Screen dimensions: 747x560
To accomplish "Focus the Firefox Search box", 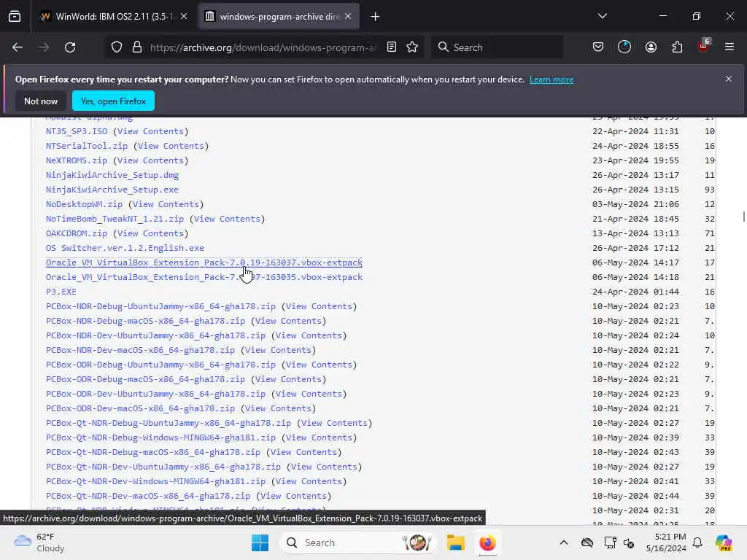I will pyautogui.click(x=497, y=47).
